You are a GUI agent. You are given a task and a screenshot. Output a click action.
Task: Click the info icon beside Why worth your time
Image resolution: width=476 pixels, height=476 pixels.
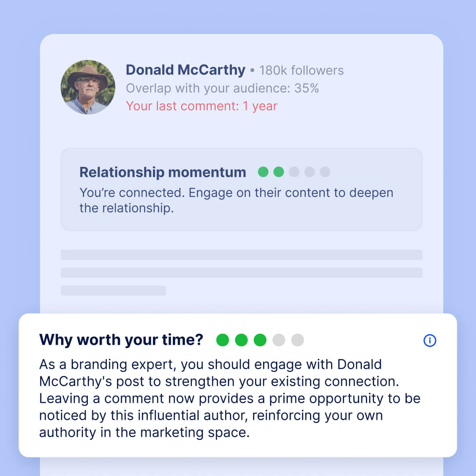[x=429, y=340]
